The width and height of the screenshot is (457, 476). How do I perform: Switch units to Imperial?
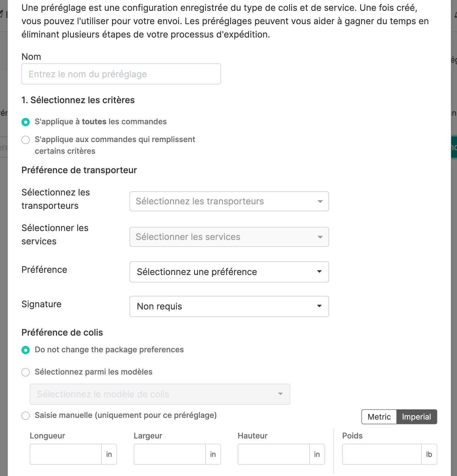[x=416, y=417]
